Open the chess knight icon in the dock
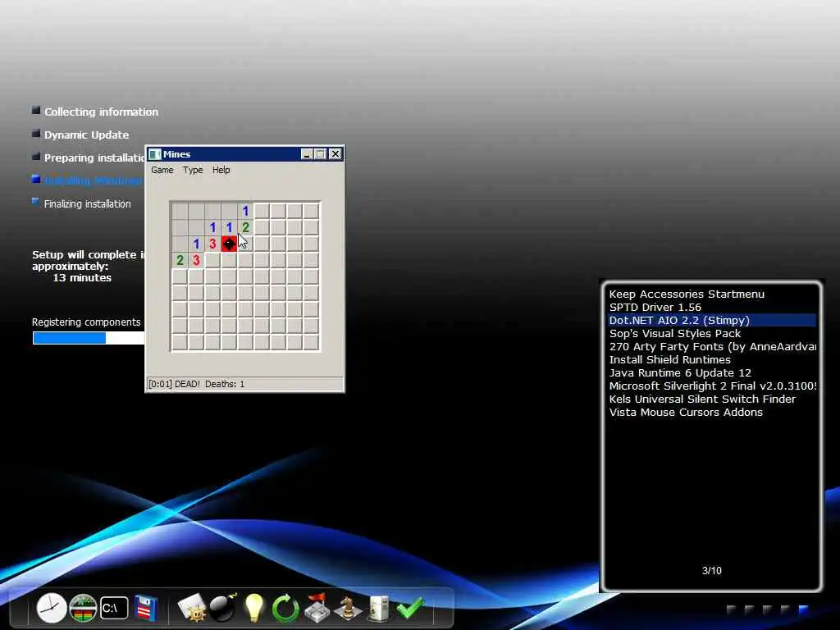 click(x=348, y=608)
